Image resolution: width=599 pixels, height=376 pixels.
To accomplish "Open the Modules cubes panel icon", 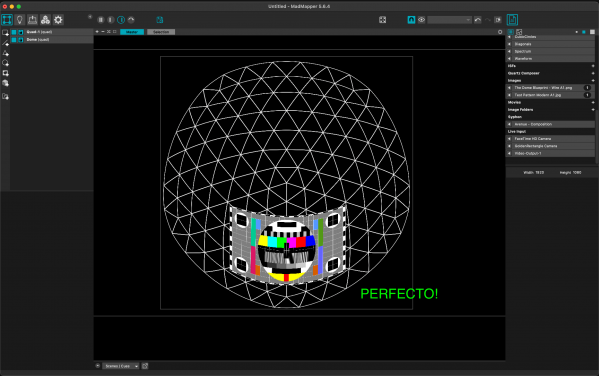I will click(x=45, y=19).
